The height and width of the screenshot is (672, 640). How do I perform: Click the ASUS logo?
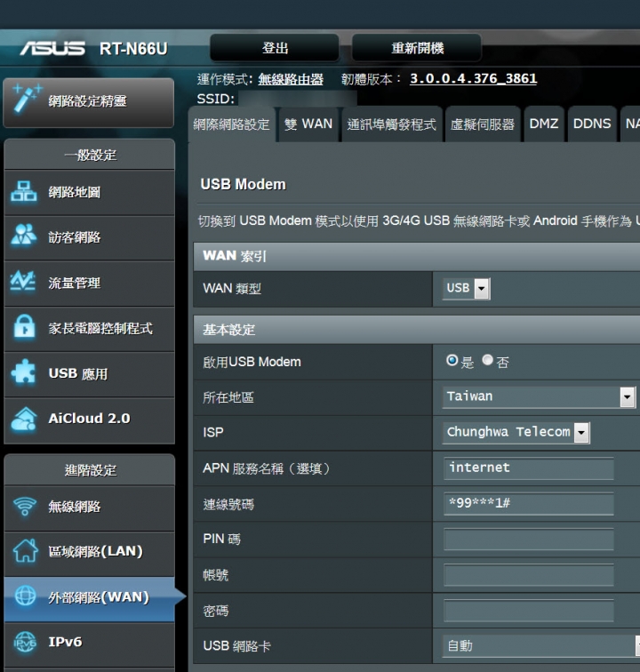[x=52, y=48]
